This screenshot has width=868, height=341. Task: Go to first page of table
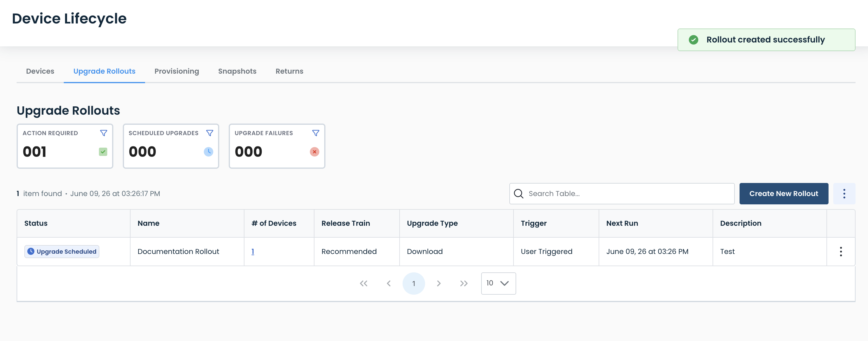364,283
